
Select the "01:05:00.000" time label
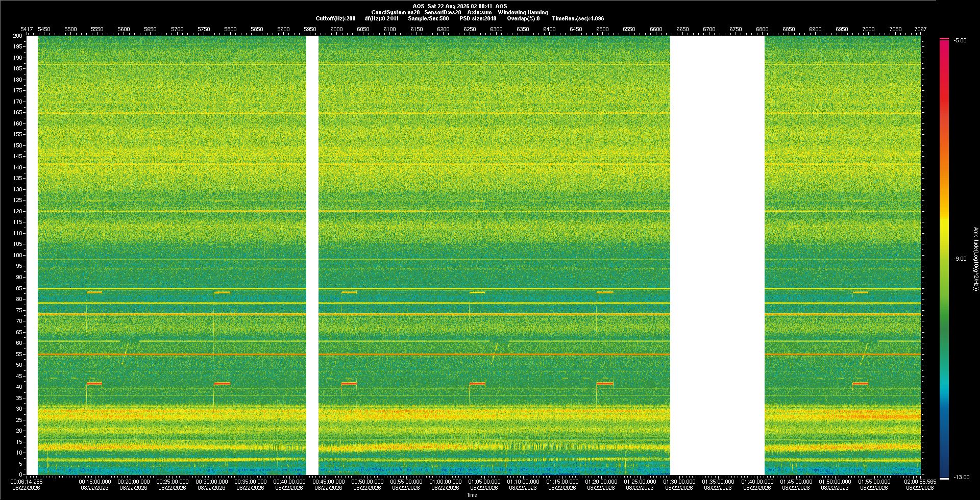pos(484,481)
